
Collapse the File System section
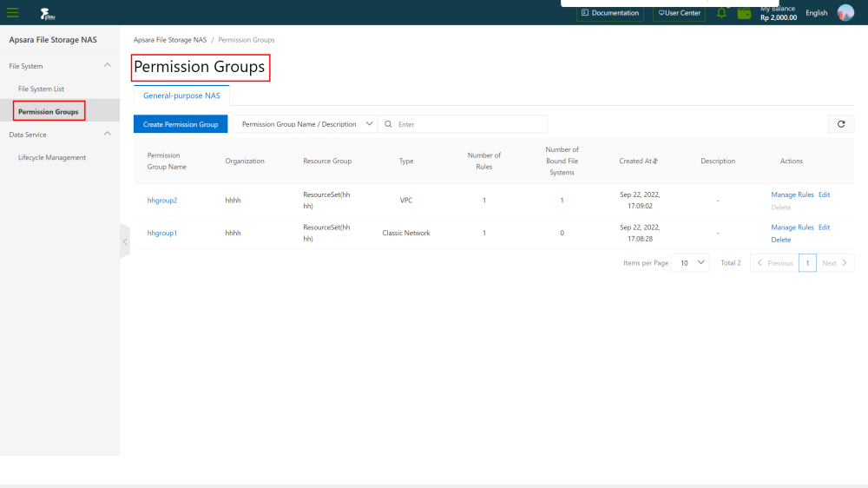pyautogui.click(x=107, y=66)
